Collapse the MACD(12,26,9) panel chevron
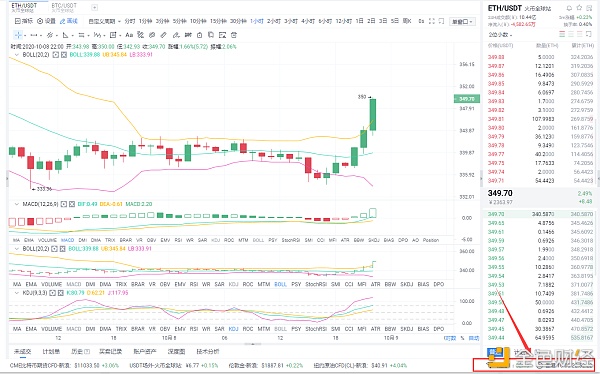 coord(16,204)
